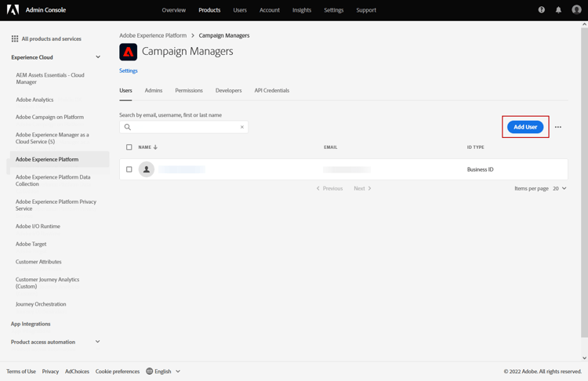Open the notifications bell icon
Screen dimensions: 588x381
[x=558, y=9]
